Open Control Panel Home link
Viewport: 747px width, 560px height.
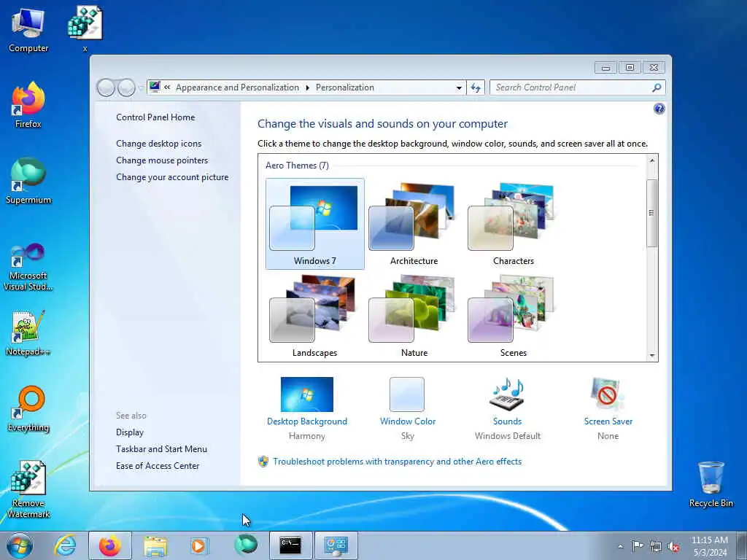point(155,117)
